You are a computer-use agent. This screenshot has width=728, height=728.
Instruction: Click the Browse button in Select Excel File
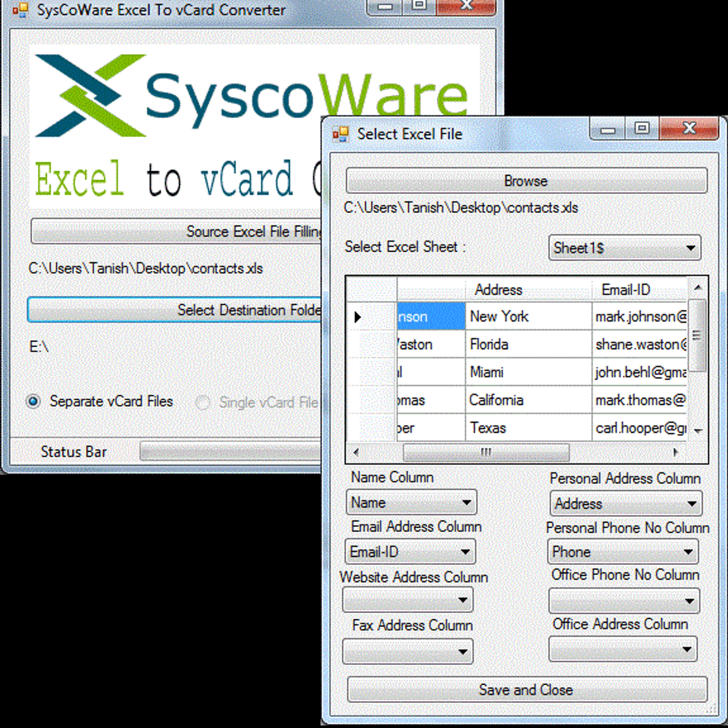tap(526, 181)
